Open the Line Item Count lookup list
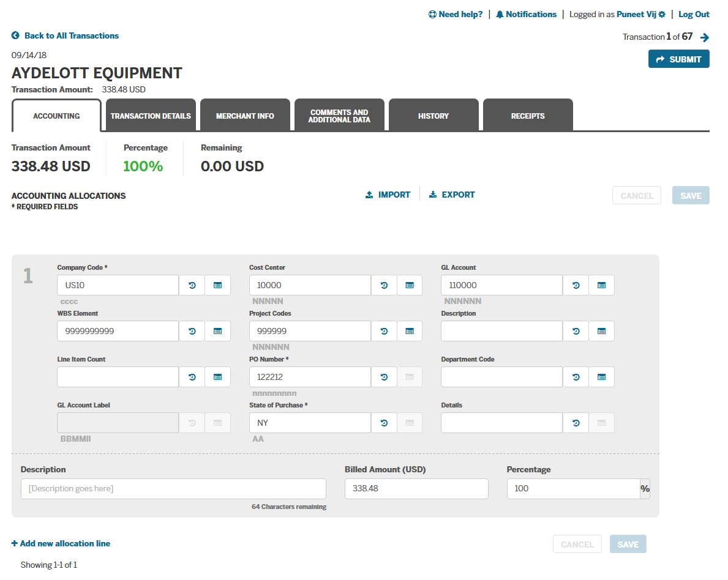 coord(218,377)
